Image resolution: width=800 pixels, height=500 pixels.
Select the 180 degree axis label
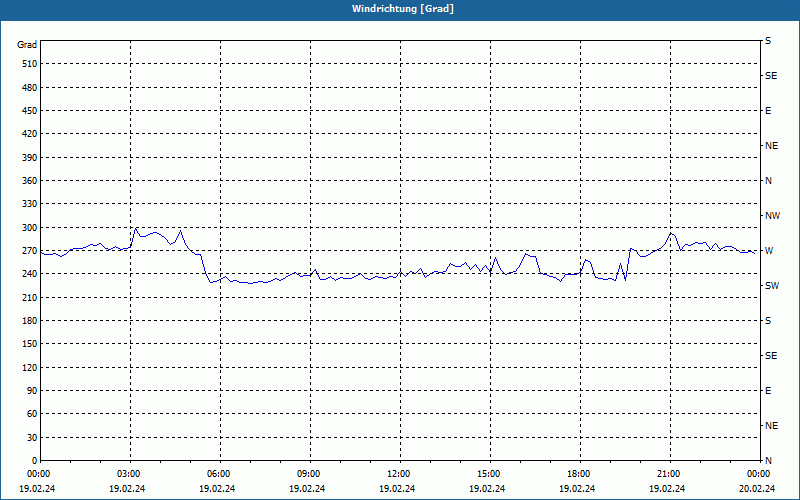click(x=29, y=320)
